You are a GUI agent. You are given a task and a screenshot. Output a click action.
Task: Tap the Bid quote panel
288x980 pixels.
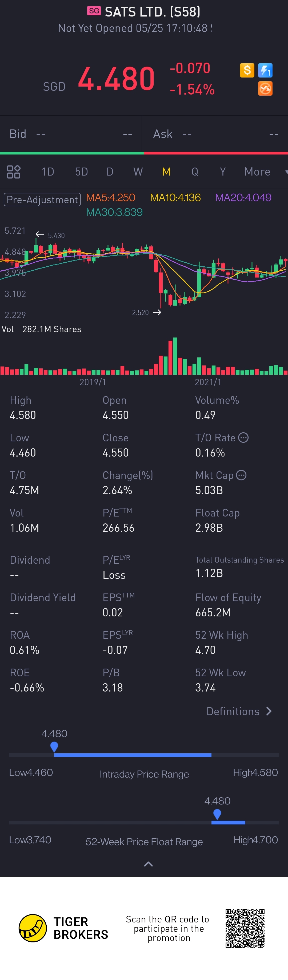pyautogui.click(x=71, y=134)
